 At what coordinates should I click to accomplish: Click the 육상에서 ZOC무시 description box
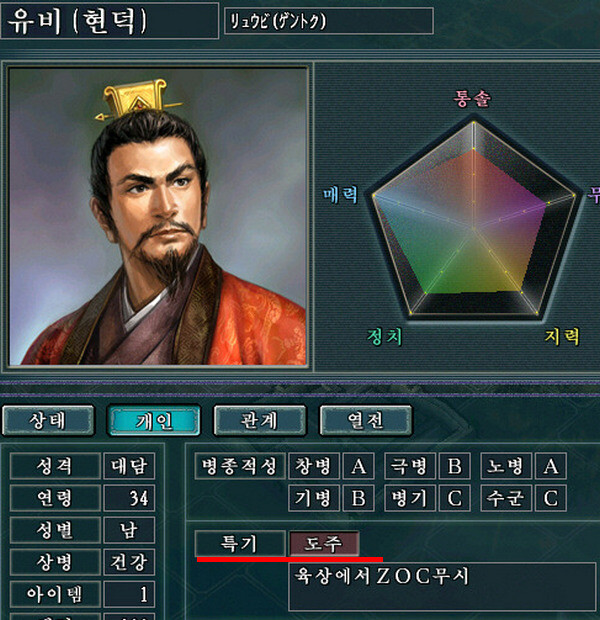442,587
